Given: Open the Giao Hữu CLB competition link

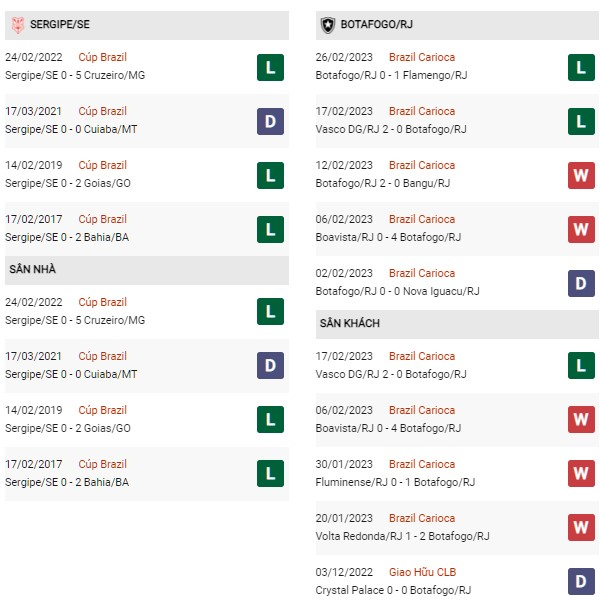Looking at the screenshot, I should tap(422, 572).
